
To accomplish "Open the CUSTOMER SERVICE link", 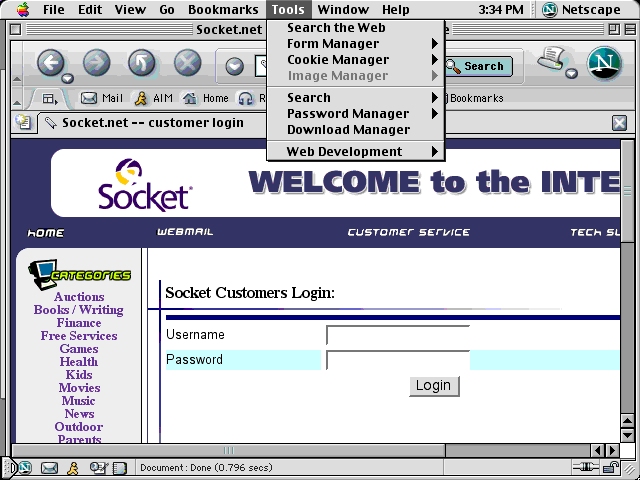I will pos(409,232).
